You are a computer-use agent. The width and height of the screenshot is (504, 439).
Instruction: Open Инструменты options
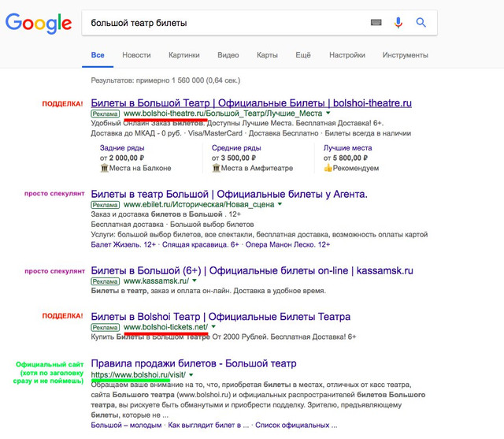406,55
